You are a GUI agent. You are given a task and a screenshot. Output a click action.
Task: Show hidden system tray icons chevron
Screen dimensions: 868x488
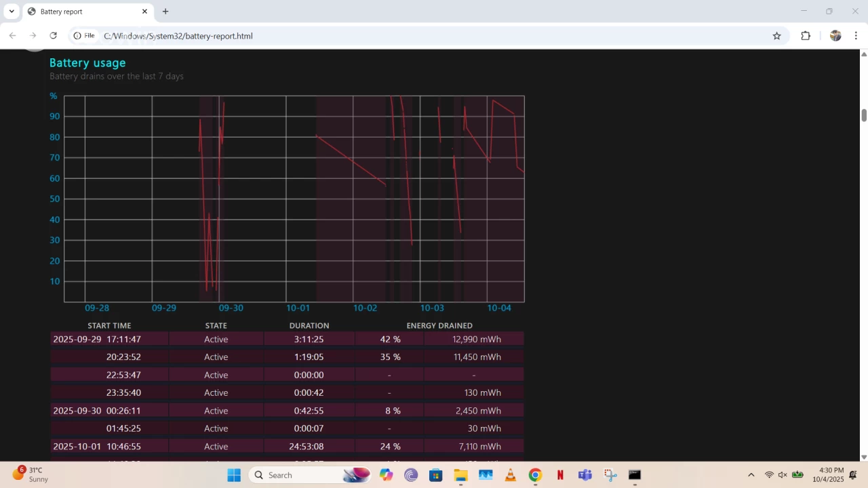coord(751,475)
